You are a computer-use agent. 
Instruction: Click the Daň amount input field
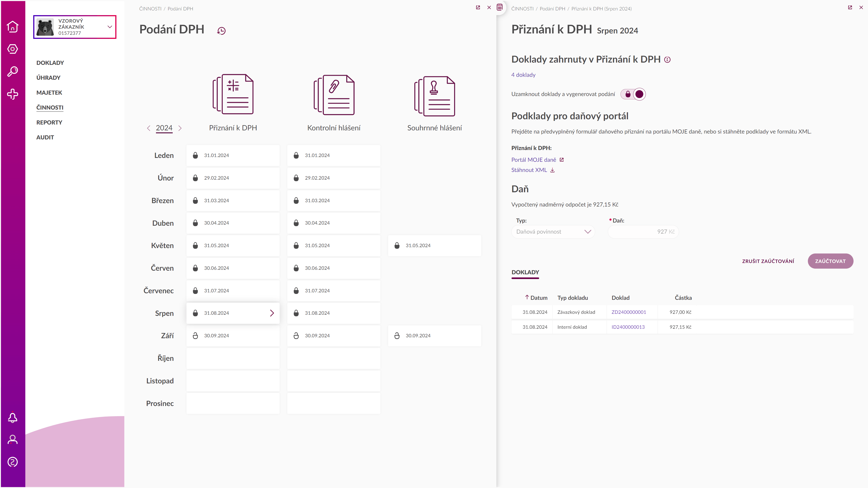(643, 232)
